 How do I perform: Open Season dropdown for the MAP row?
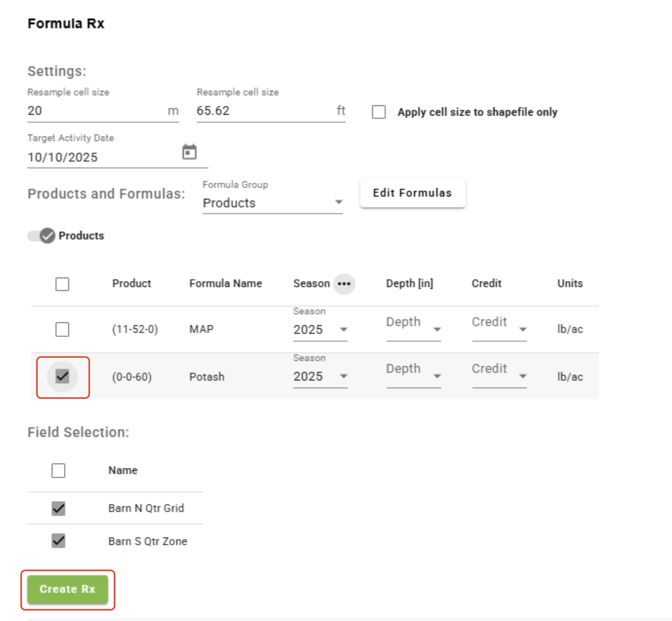coord(320,330)
